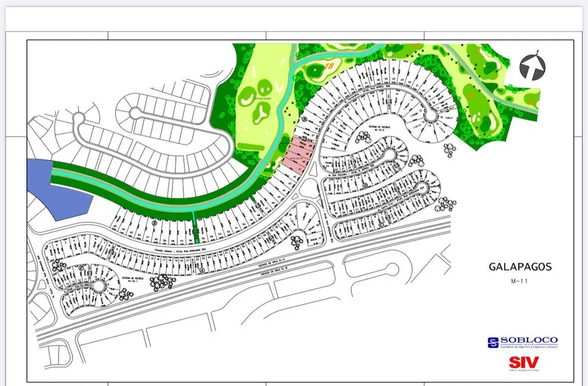
Task: Click the red SIV logo
Action: [523, 362]
